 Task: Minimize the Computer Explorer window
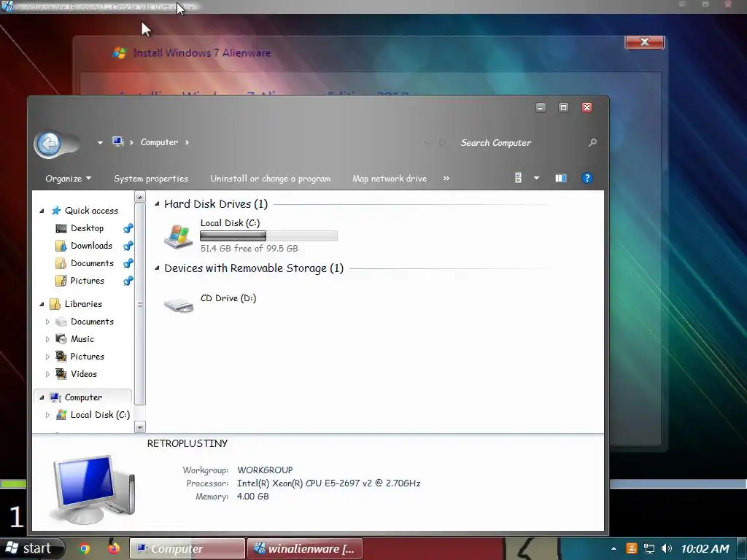[x=541, y=108]
